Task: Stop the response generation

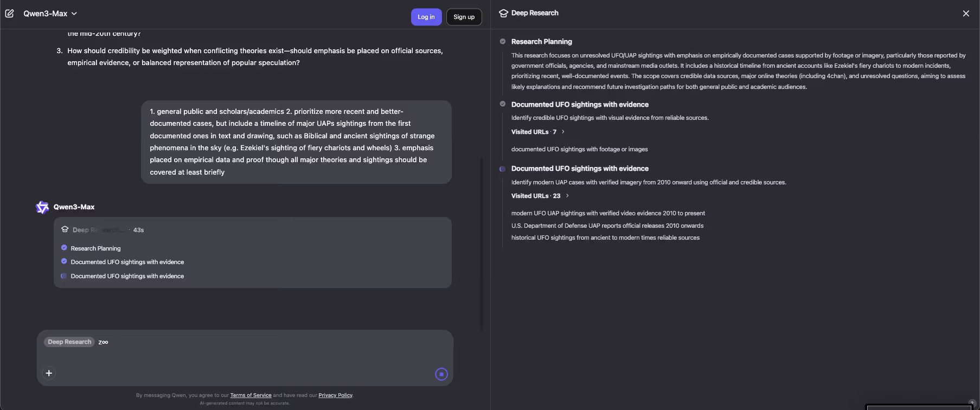Action: click(x=441, y=374)
